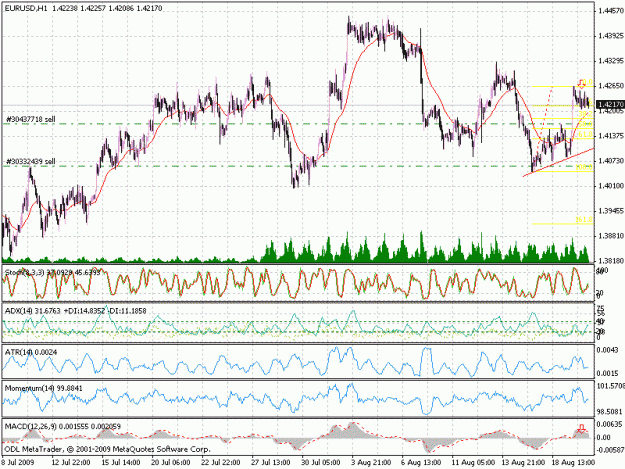Click the Momentum(14) 99.8841 label
625x469 pixels.
click(x=44, y=388)
